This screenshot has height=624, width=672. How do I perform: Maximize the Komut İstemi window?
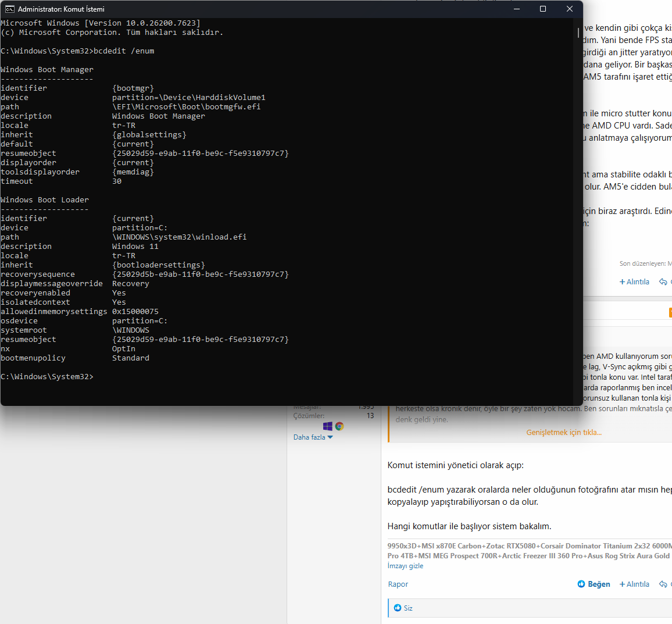click(x=543, y=9)
